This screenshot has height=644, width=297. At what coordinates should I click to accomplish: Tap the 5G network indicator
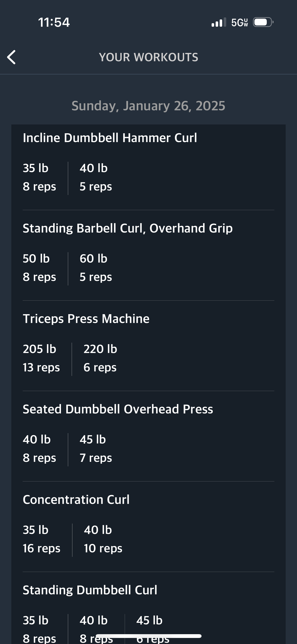(x=240, y=22)
